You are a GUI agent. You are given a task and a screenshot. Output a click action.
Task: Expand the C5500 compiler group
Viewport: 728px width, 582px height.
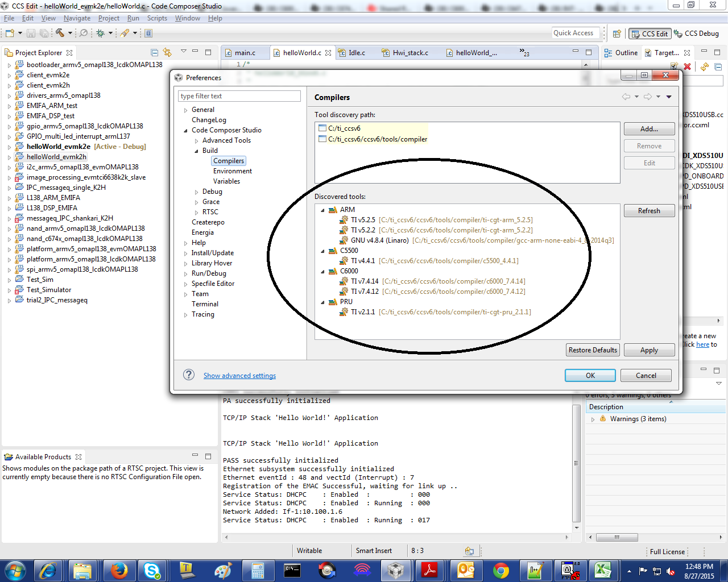coord(322,251)
